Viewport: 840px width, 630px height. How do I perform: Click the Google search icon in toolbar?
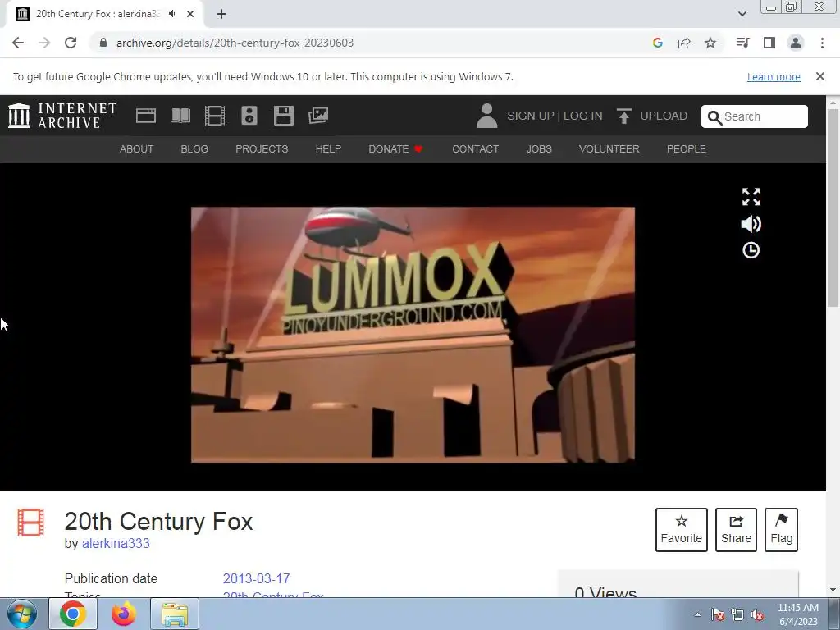point(658,43)
